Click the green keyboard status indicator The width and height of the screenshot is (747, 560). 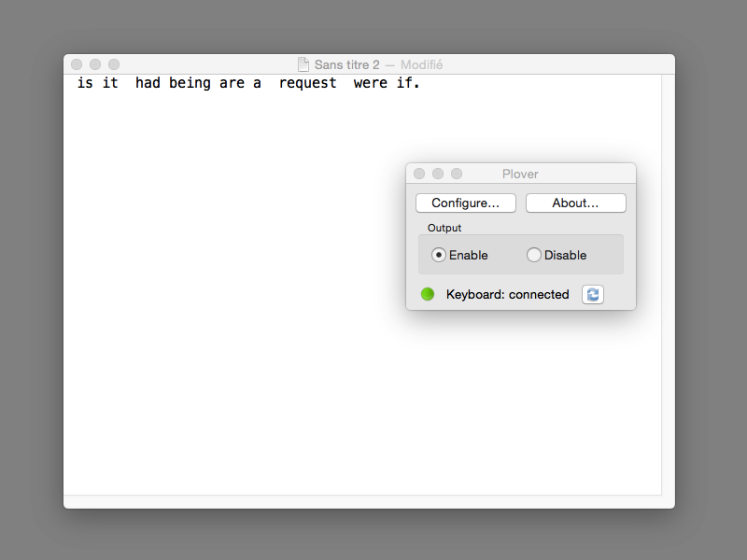[x=428, y=294]
